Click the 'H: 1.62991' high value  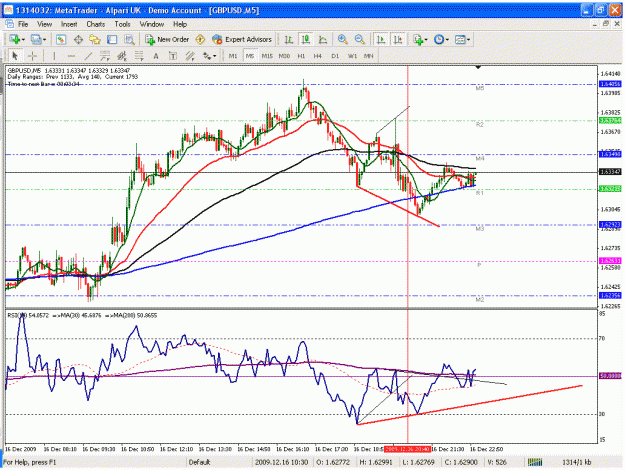tap(376, 462)
